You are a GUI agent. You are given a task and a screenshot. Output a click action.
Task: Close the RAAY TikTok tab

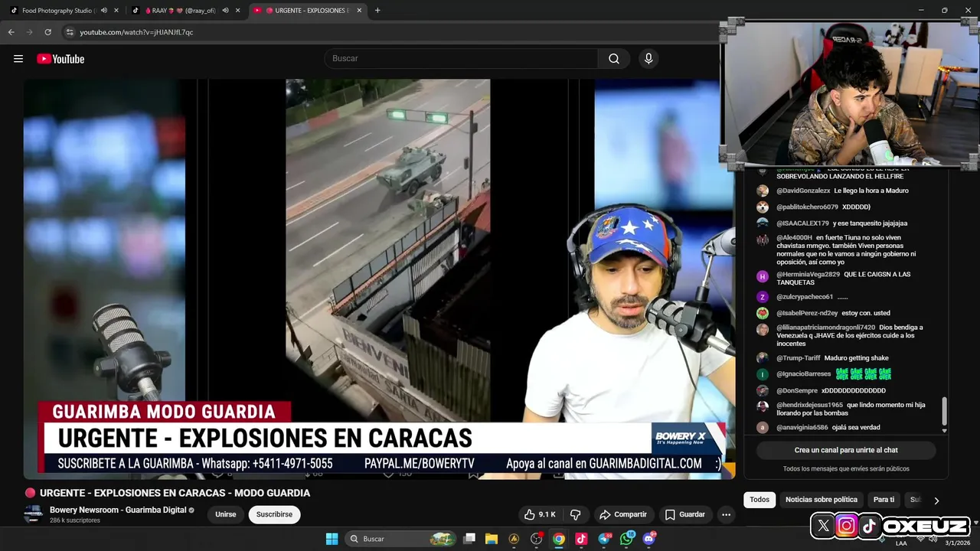pyautogui.click(x=237, y=11)
